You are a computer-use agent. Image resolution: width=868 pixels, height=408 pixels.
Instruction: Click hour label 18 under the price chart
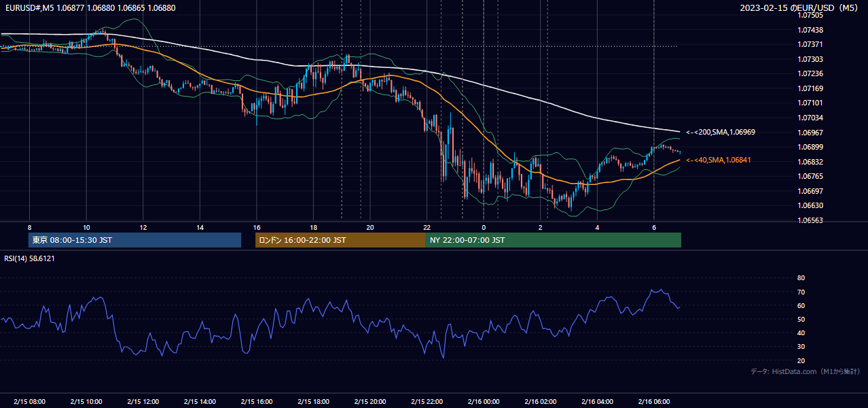click(x=313, y=227)
